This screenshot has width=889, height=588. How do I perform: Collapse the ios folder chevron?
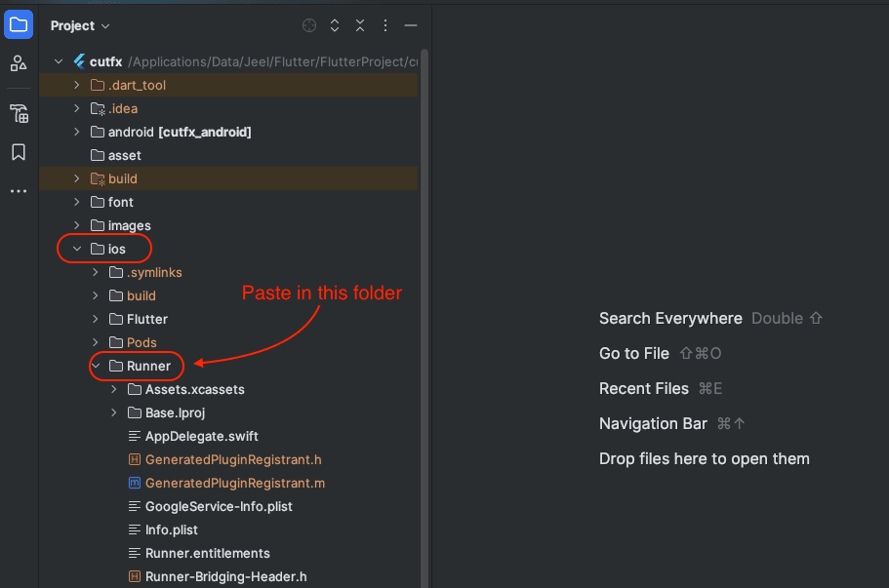77,249
